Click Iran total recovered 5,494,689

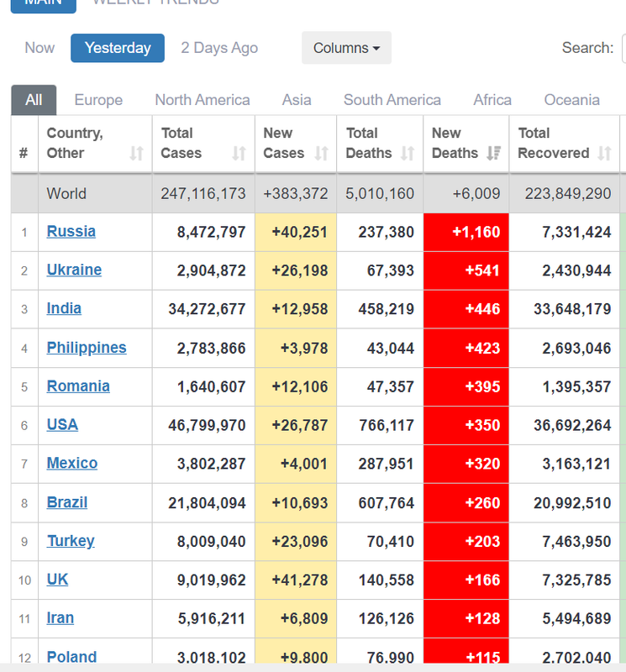point(576,618)
